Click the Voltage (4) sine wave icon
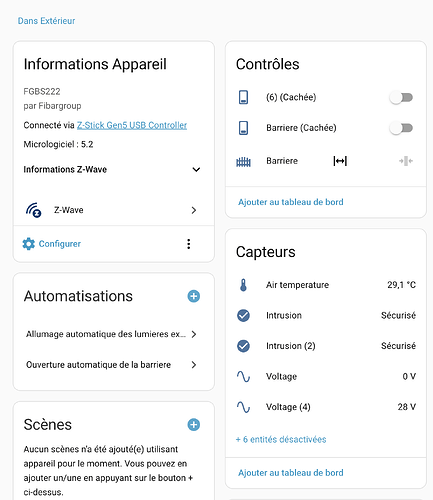This screenshot has height=500, width=433. 243,407
